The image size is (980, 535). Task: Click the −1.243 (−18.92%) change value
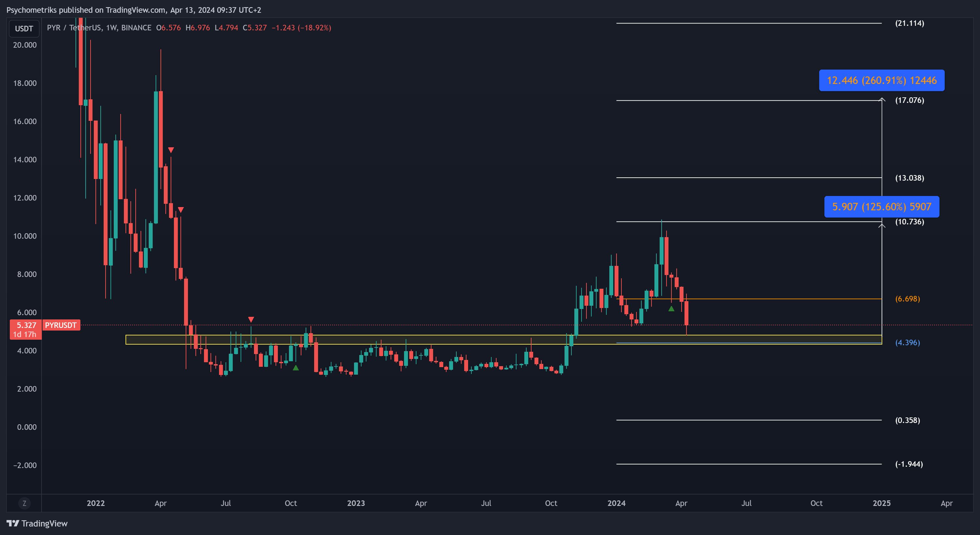pyautogui.click(x=301, y=28)
